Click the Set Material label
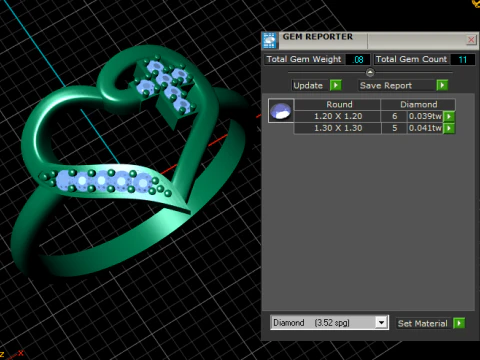 coord(423,323)
